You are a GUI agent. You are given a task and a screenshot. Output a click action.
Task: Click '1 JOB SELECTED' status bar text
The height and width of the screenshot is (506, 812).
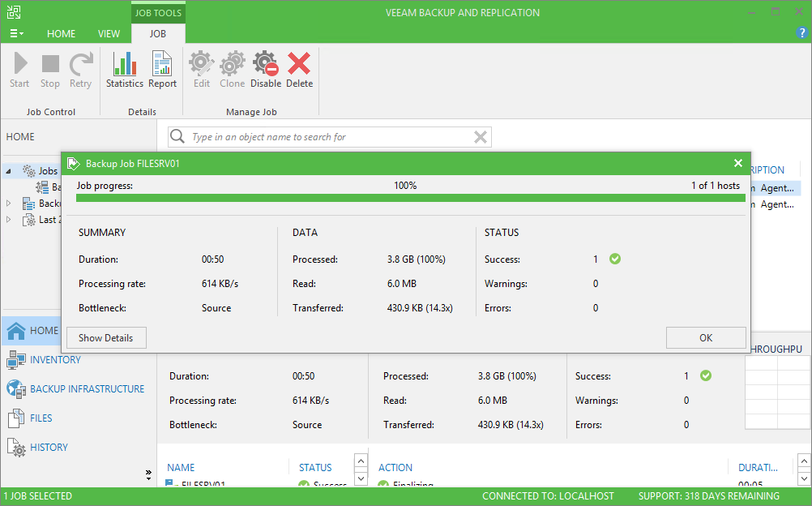tap(38, 496)
